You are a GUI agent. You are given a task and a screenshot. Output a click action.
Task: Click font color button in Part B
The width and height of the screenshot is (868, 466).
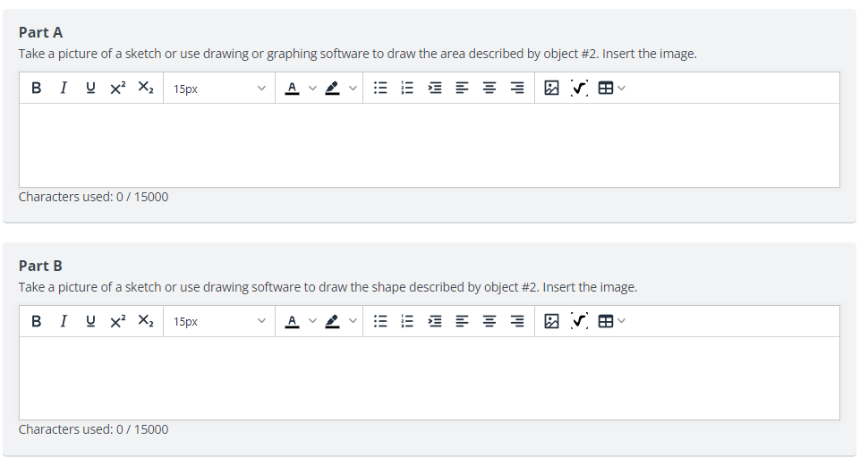pos(293,321)
